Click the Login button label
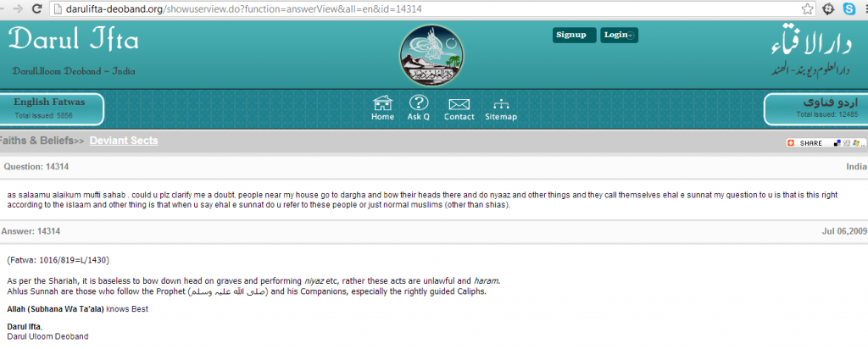 (x=615, y=35)
